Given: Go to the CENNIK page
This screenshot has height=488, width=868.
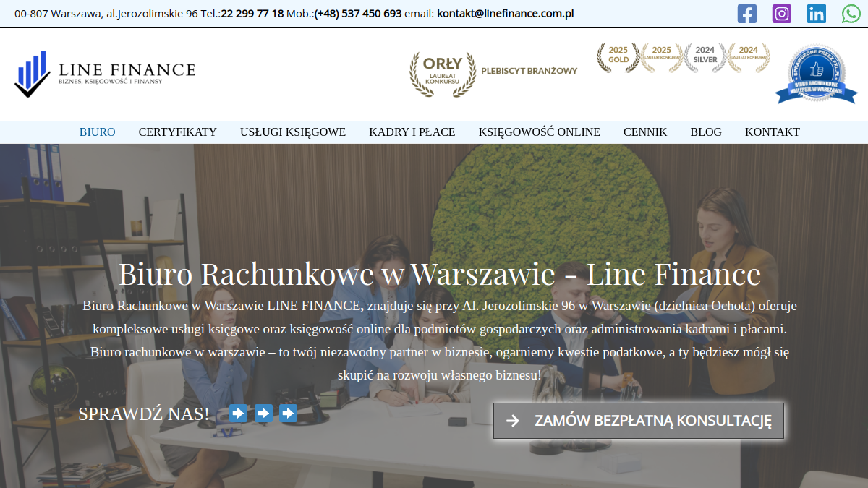Looking at the screenshot, I should click(x=645, y=132).
